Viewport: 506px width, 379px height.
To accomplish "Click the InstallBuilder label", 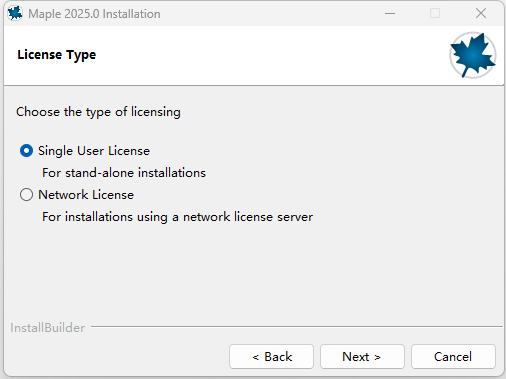I will 48,328.
